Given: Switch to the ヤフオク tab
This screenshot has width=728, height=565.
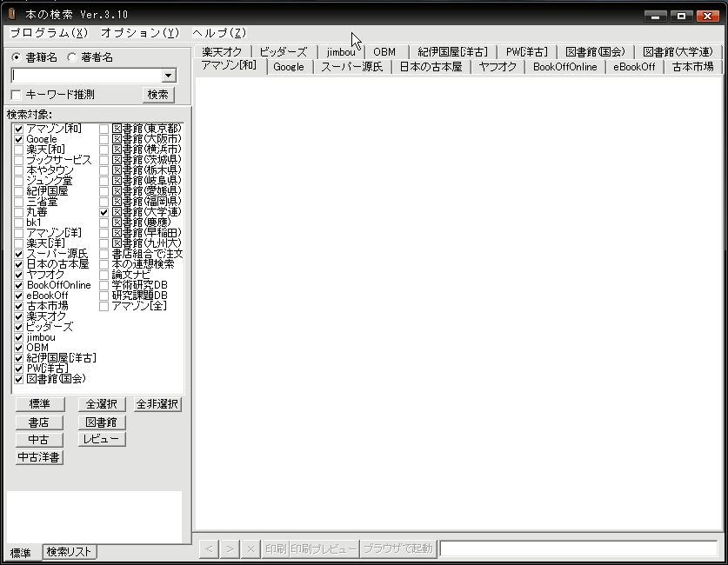Looking at the screenshot, I should (x=498, y=67).
